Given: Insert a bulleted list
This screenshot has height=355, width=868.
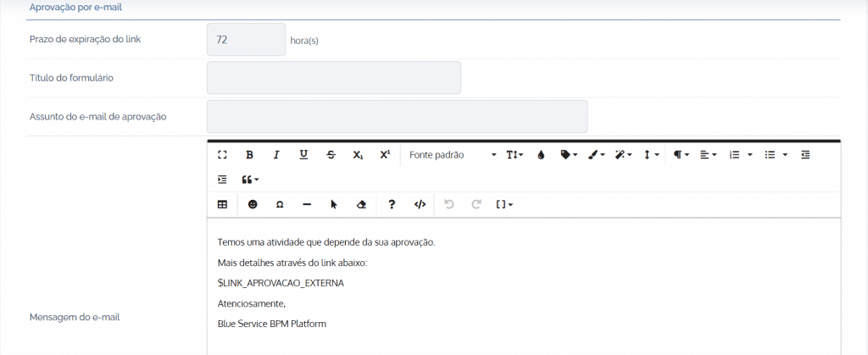Looking at the screenshot, I should (770, 155).
